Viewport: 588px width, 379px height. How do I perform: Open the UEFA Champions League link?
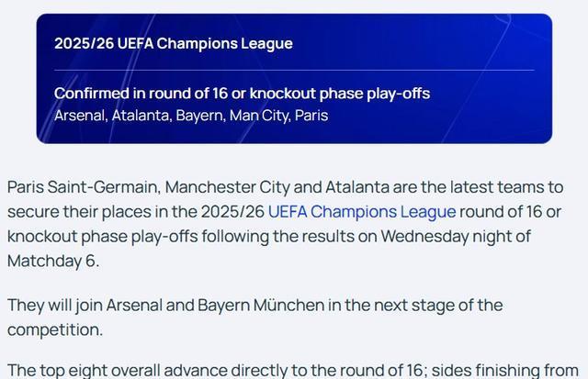coord(361,211)
